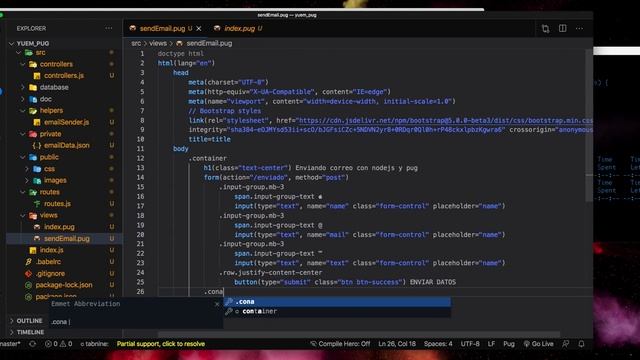Click the master branch indicator
640x360 pixels.
click(x=10, y=344)
